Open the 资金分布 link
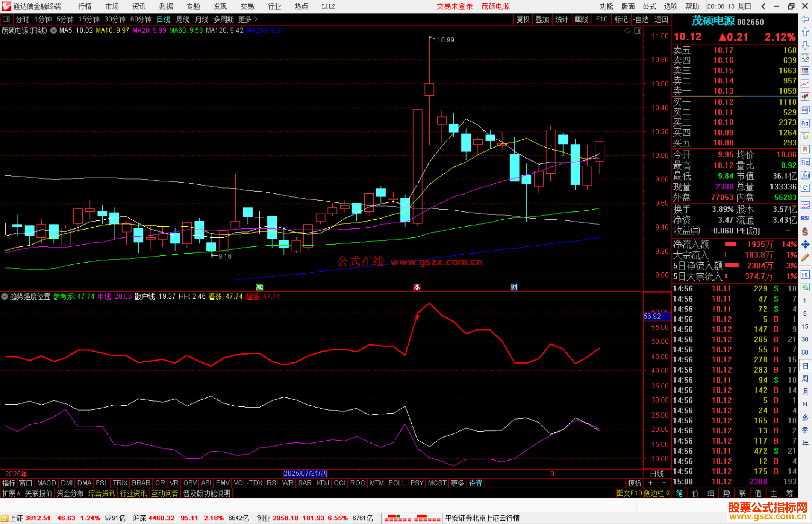This screenshot has height=524, width=812. coord(70,493)
